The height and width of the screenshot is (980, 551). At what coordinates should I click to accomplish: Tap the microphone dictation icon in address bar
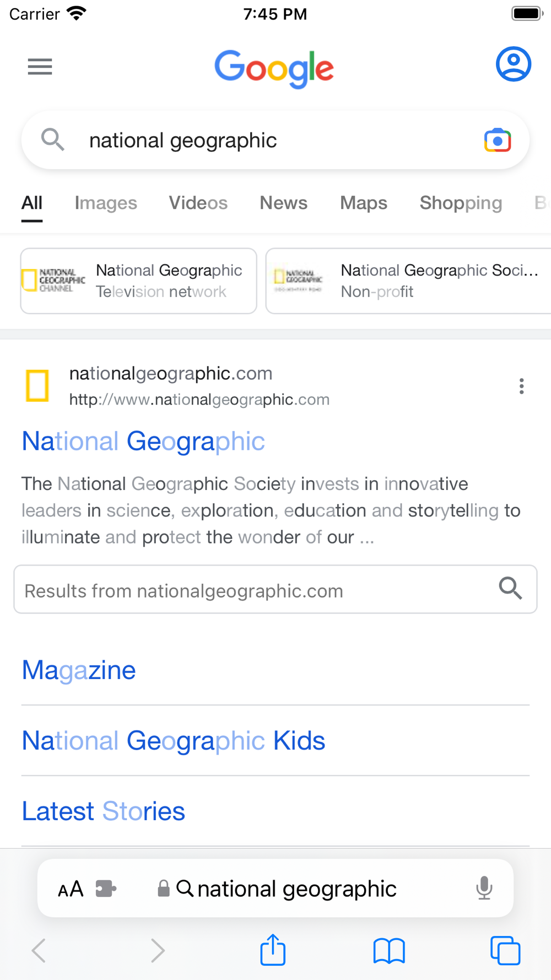[484, 888]
